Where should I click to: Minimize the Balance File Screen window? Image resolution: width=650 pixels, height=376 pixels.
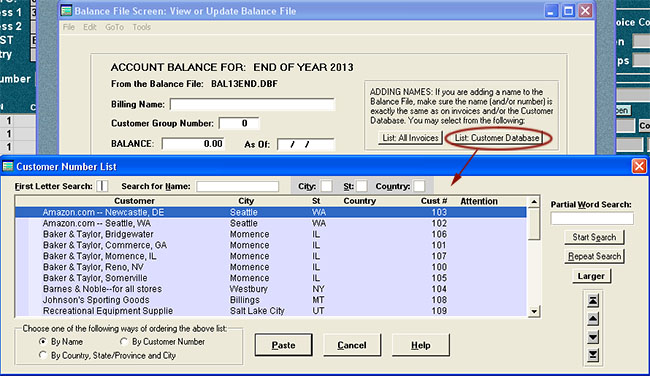coord(551,11)
